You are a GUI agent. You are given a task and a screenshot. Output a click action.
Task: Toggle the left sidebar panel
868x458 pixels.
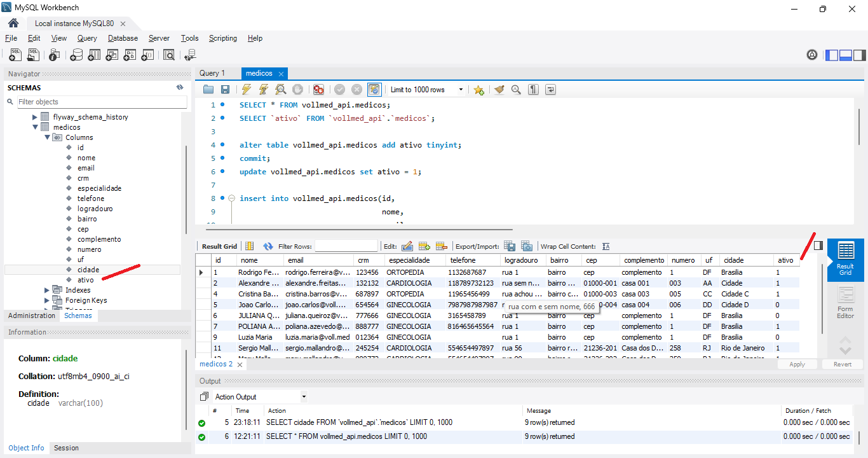click(x=832, y=55)
